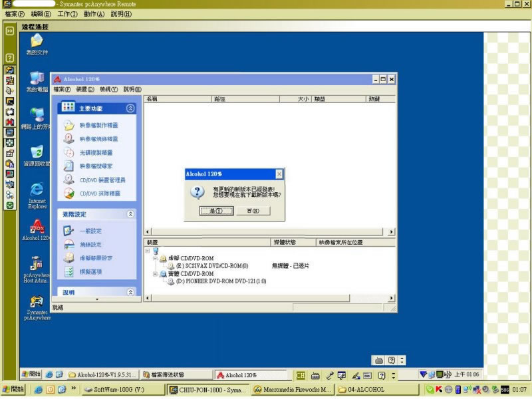Image resolution: width=532 pixels, height=399 pixels.
Task: Open 04-ALCOHOL folder taskbar button
Action: pos(376,390)
